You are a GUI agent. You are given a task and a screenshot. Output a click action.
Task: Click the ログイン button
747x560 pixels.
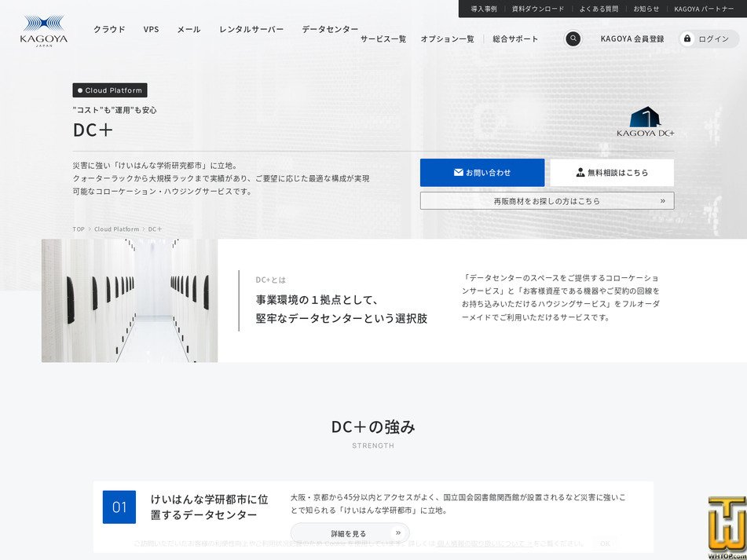tap(709, 39)
